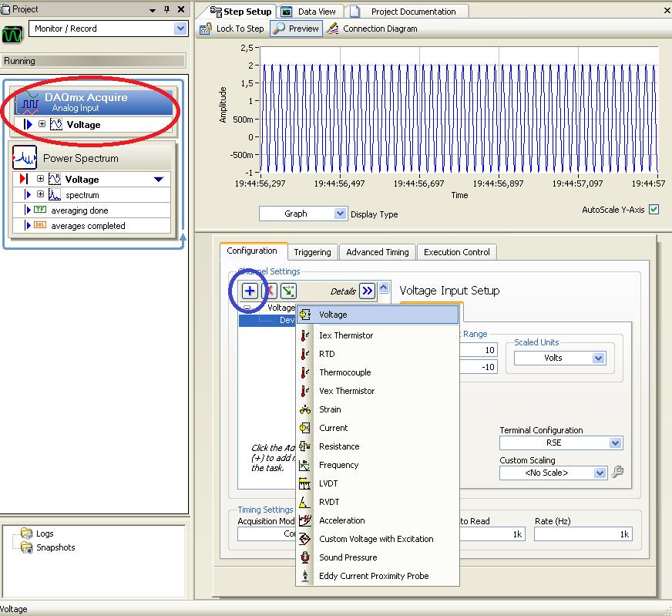Choose the RVDT channel type
Viewport: 672px width, 616px height.
[378, 502]
